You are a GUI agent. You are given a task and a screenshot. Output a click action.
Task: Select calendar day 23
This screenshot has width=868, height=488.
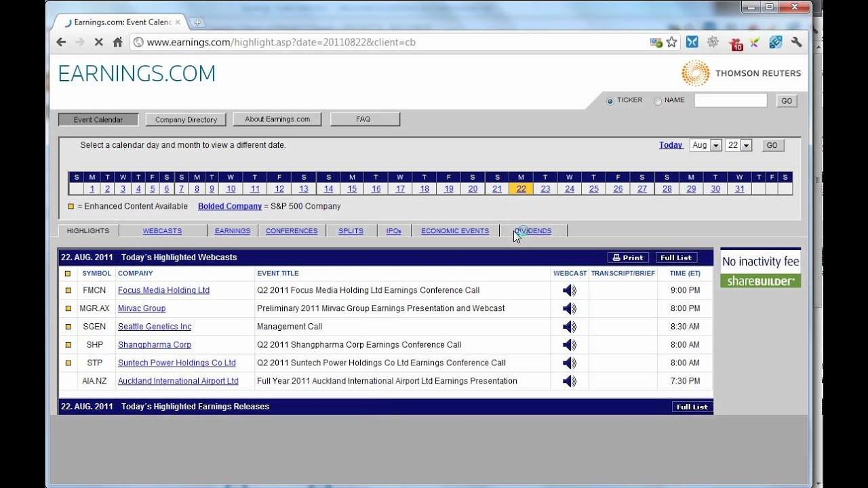coord(545,189)
